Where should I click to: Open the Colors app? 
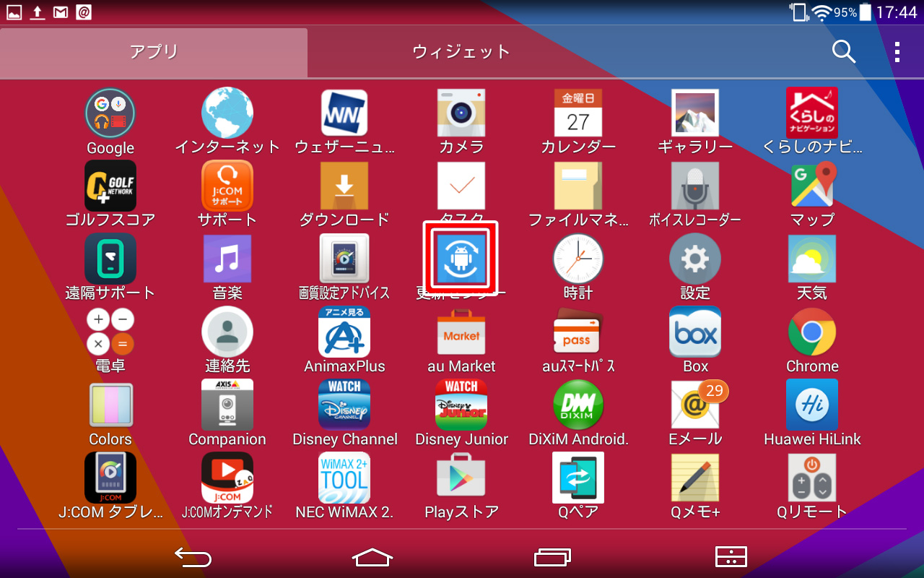click(x=110, y=405)
